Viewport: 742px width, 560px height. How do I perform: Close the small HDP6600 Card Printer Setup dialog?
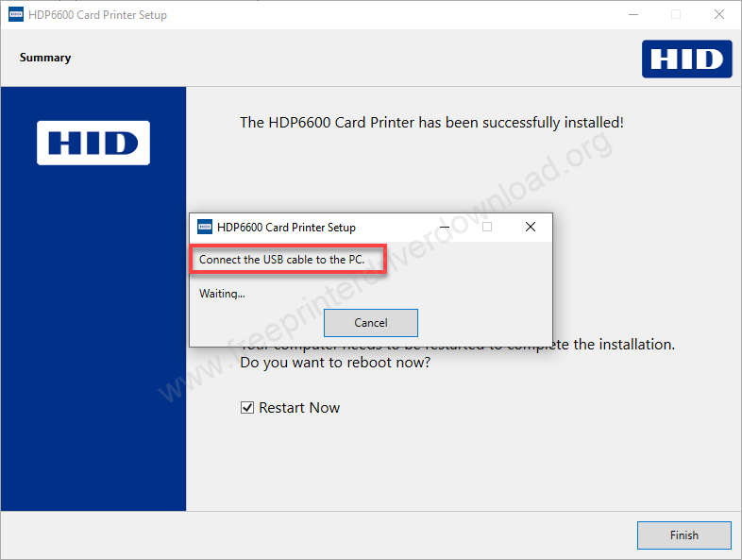tap(531, 228)
